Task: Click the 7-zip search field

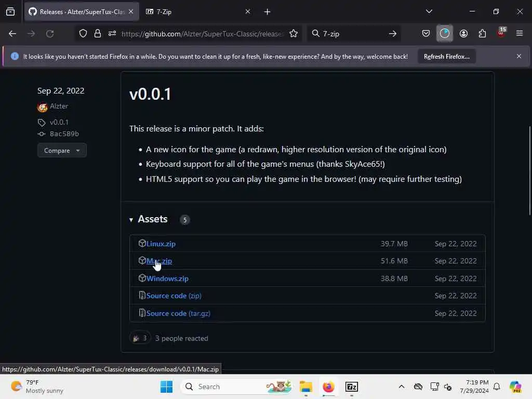Action: click(x=353, y=34)
